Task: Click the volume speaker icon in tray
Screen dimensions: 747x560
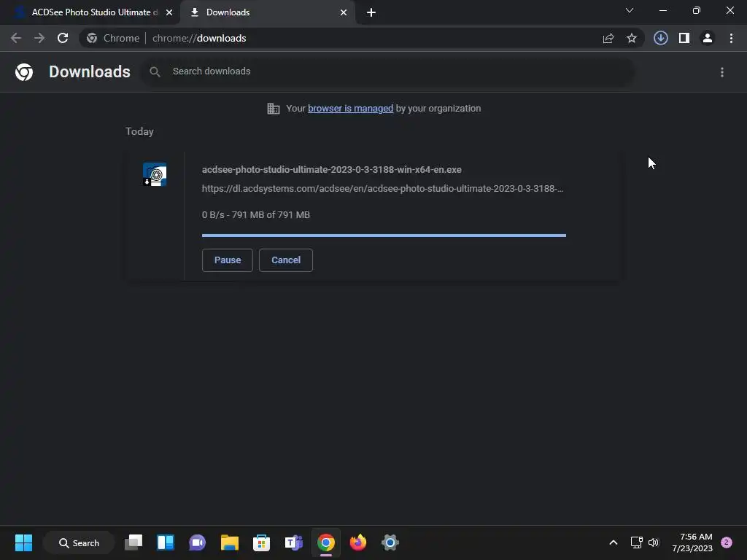Action: tap(654, 542)
